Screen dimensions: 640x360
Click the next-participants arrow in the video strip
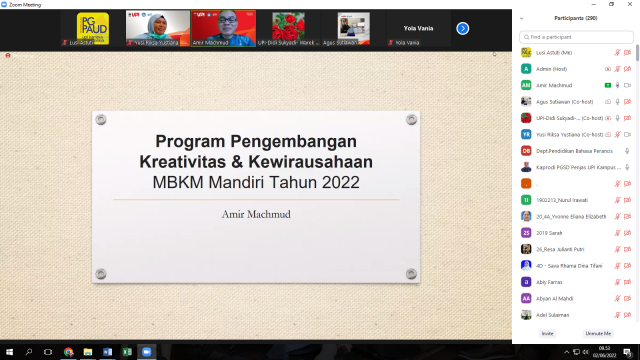pyautogui.click(x=462, y=29)
